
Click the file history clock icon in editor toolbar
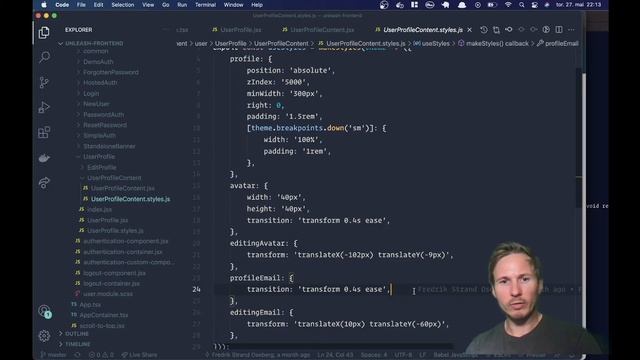[484, 30]
